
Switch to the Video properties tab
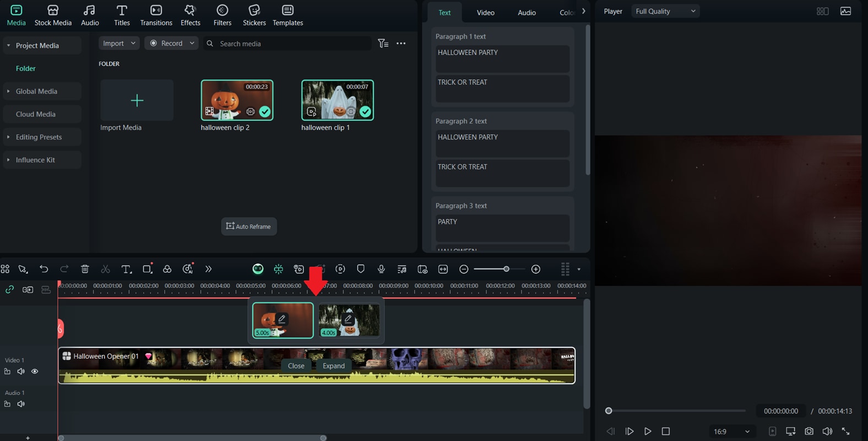[x=485, y=12]
